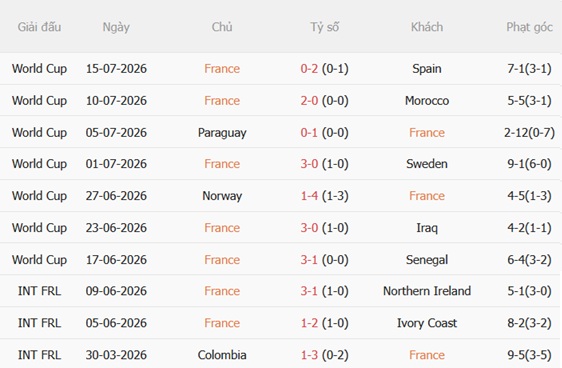Click the Giải đấu column header
The image size is (562, 368).
tap(39, 27)
